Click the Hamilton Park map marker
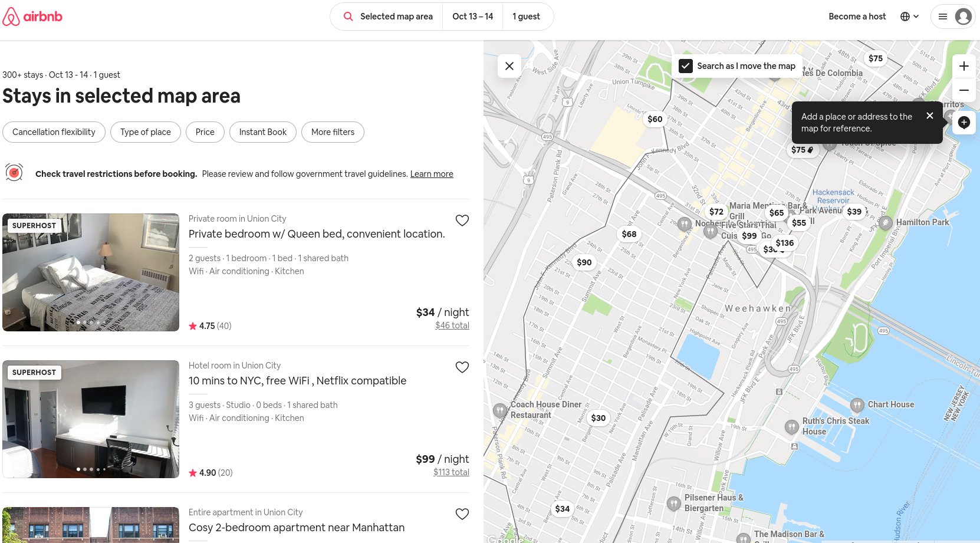The width and height of the screenshot is (980, 543). point(886,222)
